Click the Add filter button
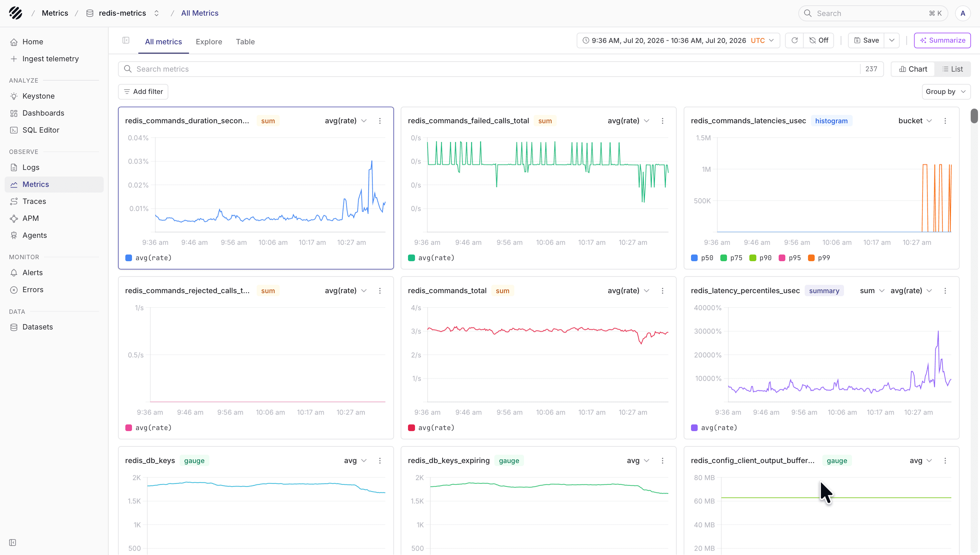The width and height of the screenshot is (980, 555). point(143,92)
